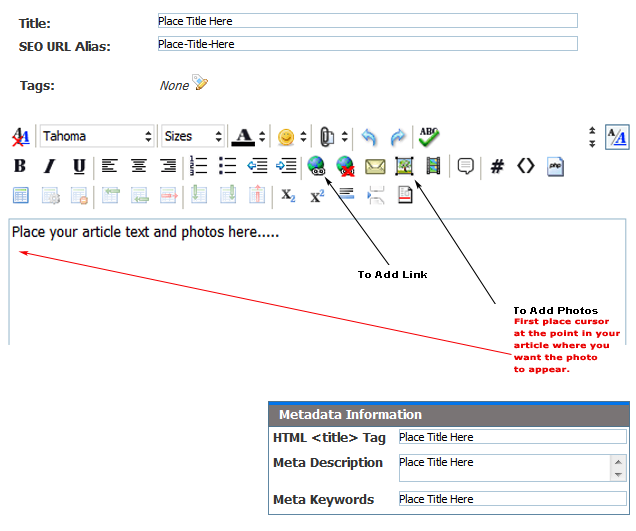Click the spell check ABC icon
This screenshot has height=531, width=636.
pyautogui.click(x=429, y=137)
